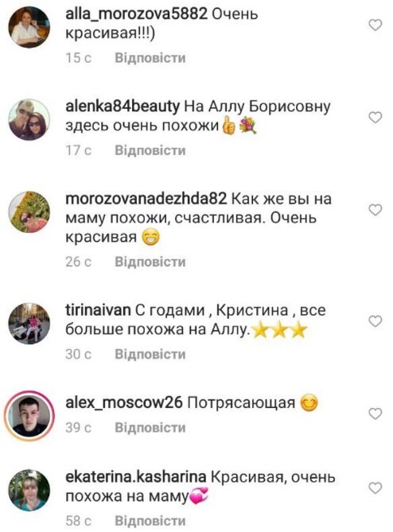Click Відповісти under alex_moscow26's comment
Image resolution: width=393 pixels, height=532 pixels.
point(150,427)
